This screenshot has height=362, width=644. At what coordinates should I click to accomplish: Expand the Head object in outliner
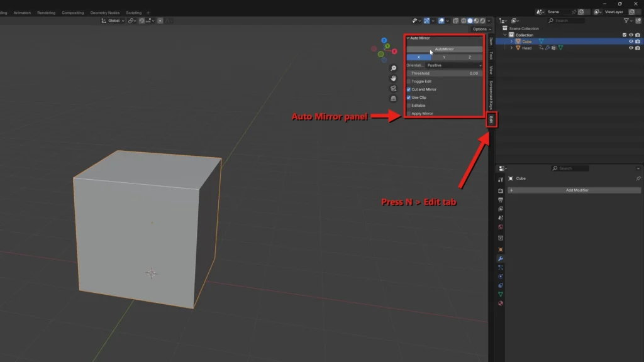click(x=511, y=48)
